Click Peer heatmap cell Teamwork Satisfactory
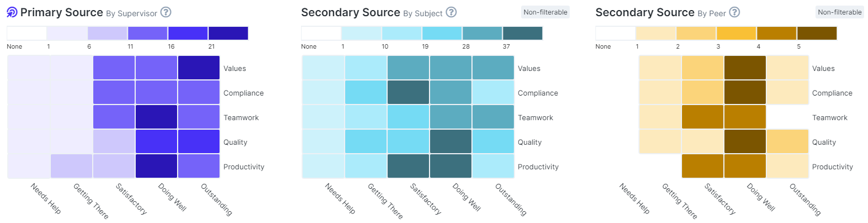The height and width of the screenshot is (223, 868). pyautogui.click(x=703, y=117)
